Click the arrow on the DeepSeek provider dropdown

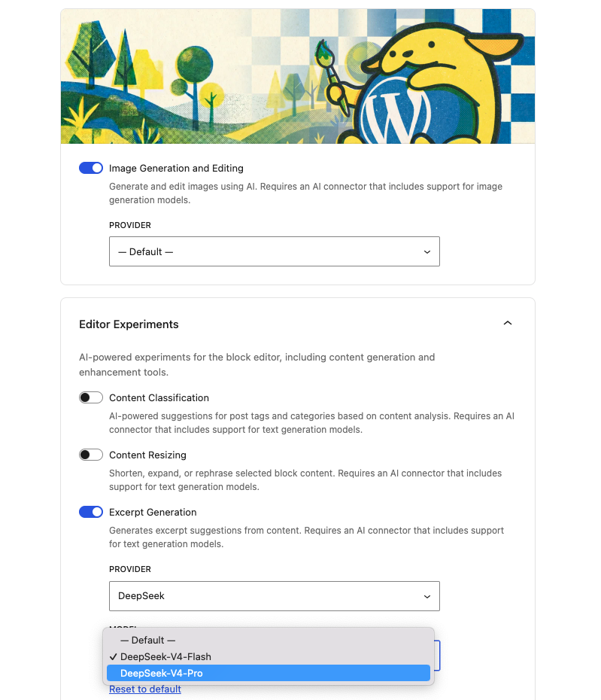(x=427, y=596)
